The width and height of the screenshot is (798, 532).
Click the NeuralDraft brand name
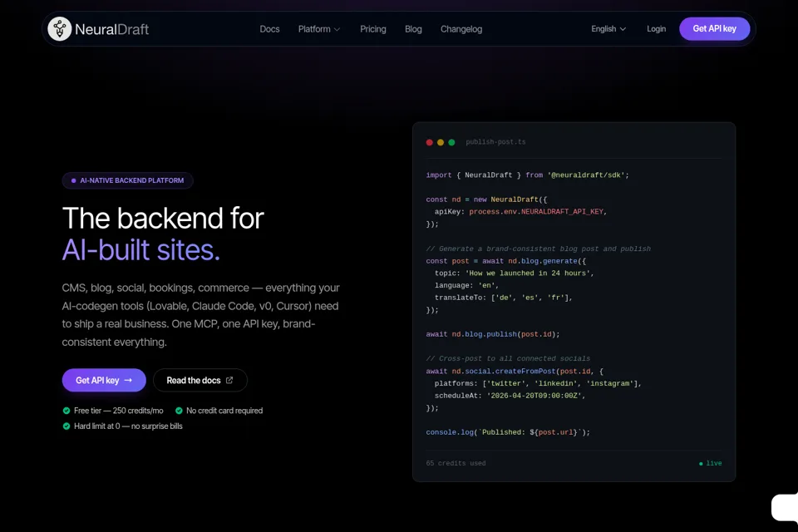[x=112, y=29]
